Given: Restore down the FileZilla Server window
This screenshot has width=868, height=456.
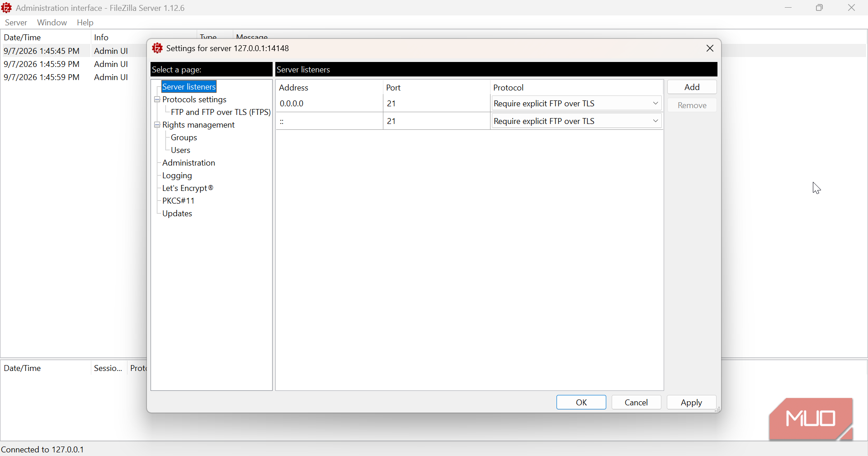Looking at the screenshot, I should pyautogui.click(x=820, y=8).
